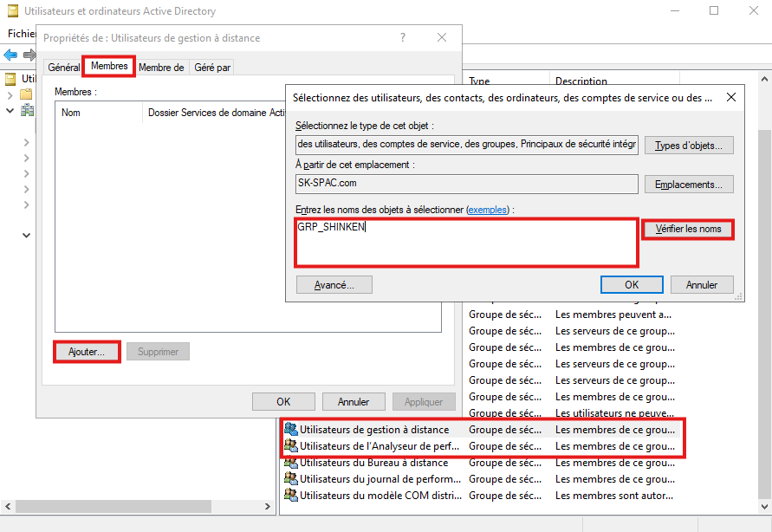Click the blue back arrow icon

tap(10, 55)
